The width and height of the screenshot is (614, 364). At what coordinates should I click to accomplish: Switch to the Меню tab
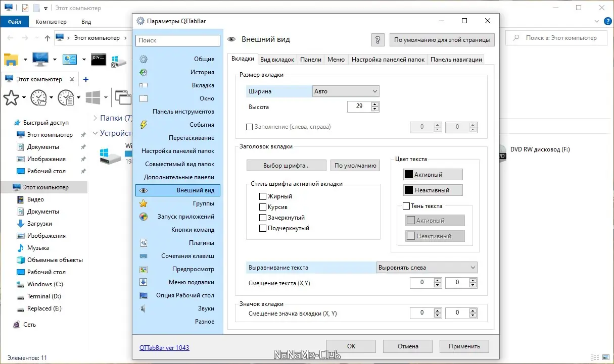(336, 60)
